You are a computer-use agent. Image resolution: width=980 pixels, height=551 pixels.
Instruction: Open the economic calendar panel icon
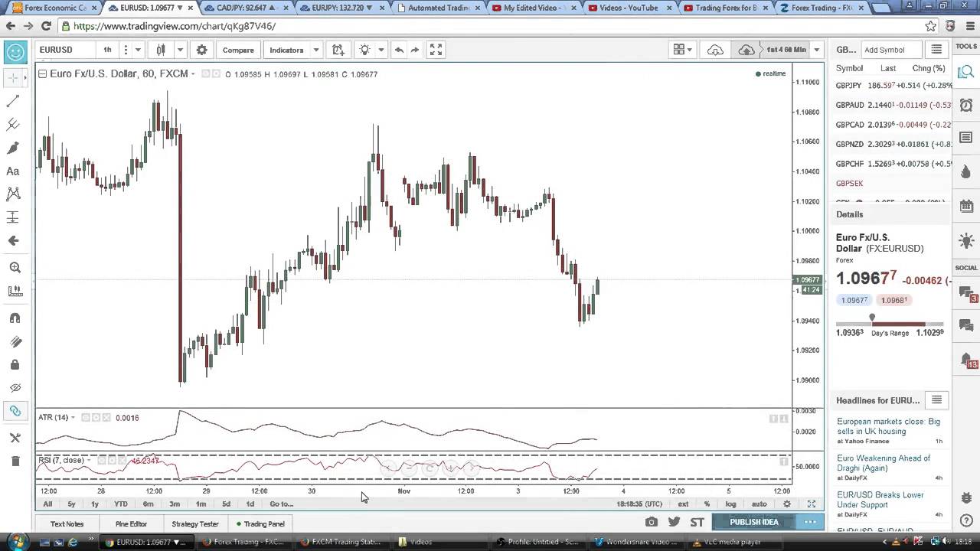[x=966, y=206]
